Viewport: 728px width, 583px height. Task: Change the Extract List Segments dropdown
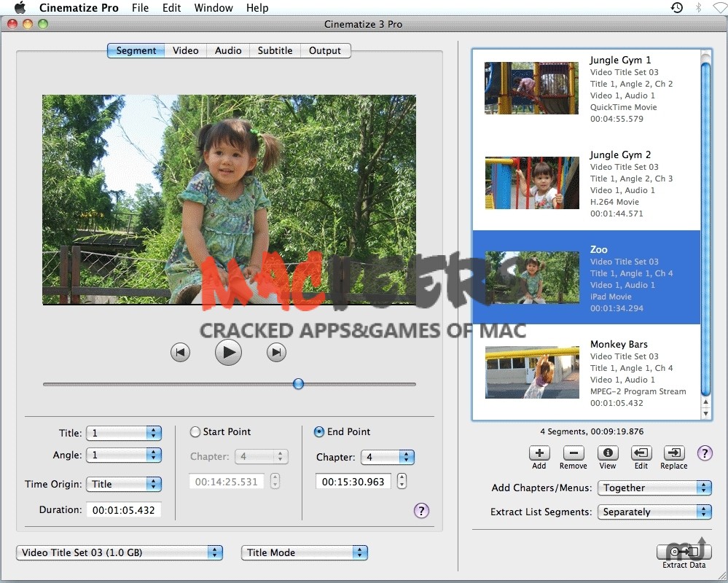[654, 512]
